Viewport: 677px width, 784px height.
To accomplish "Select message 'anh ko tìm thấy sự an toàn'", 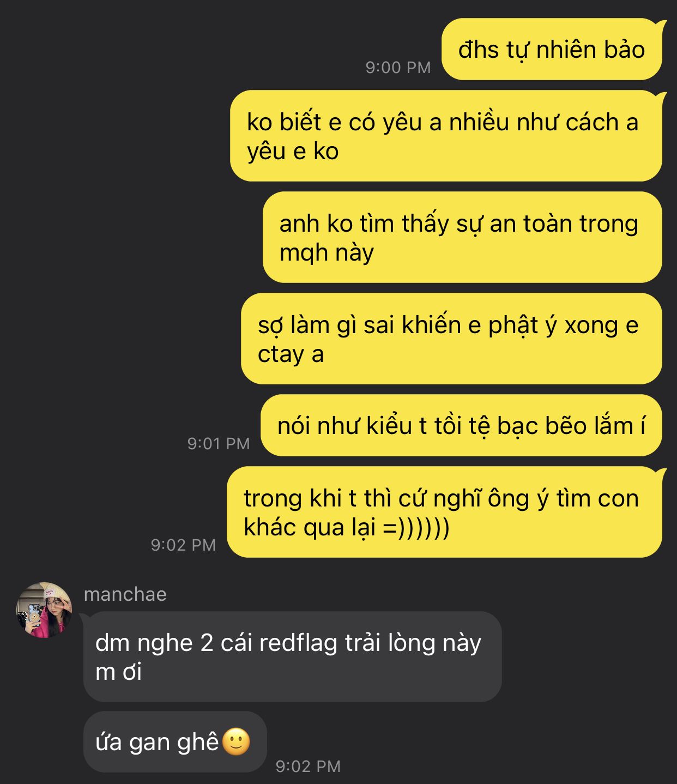I will coord(462,237).
